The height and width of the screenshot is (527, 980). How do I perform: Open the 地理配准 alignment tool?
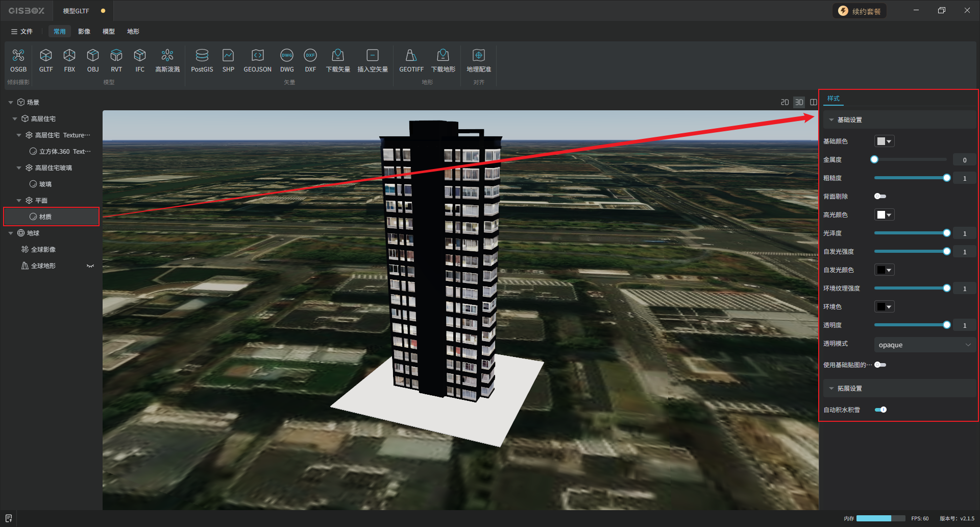click(x=478, y=56)
